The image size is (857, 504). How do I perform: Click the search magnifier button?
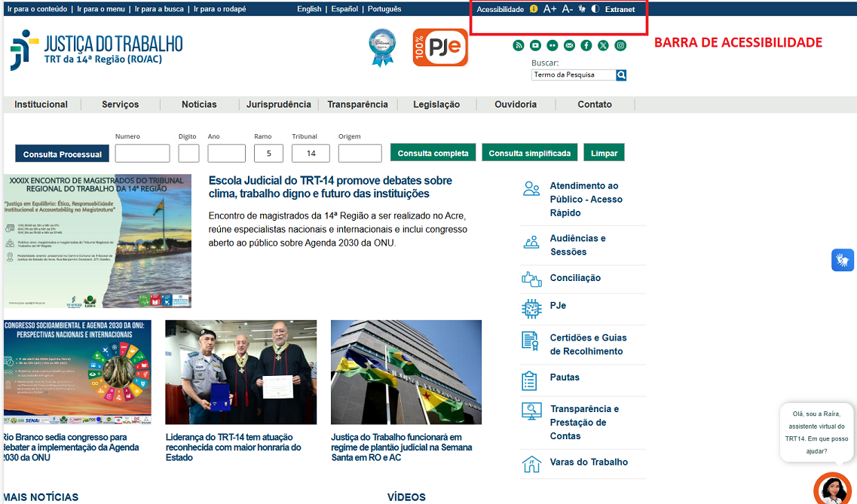[621, 75]
